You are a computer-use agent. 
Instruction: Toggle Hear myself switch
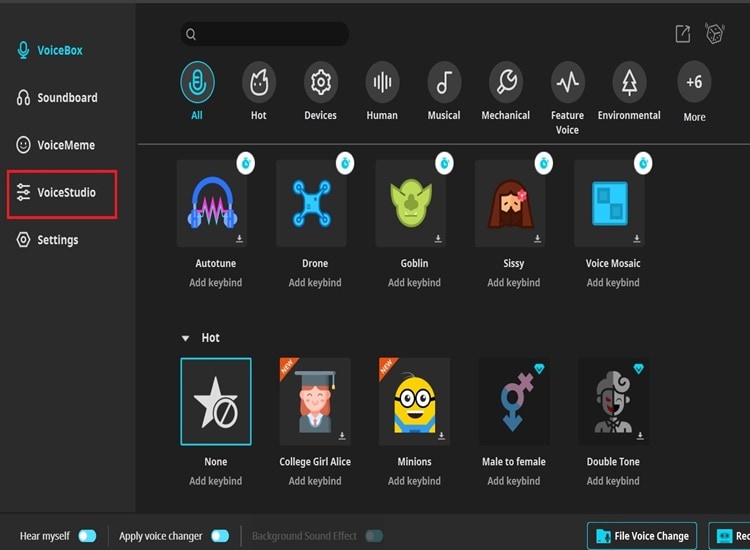pos(88,536)
